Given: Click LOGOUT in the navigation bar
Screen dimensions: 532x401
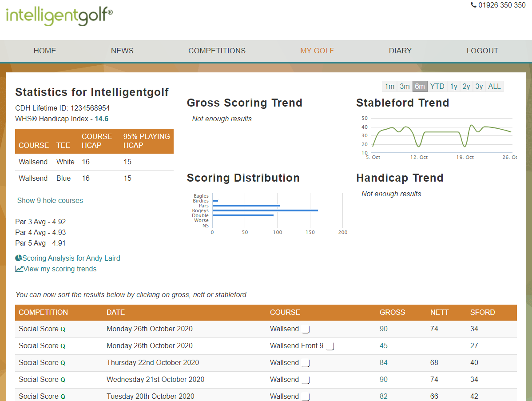Looking at the screenshot, I should 482,51.
